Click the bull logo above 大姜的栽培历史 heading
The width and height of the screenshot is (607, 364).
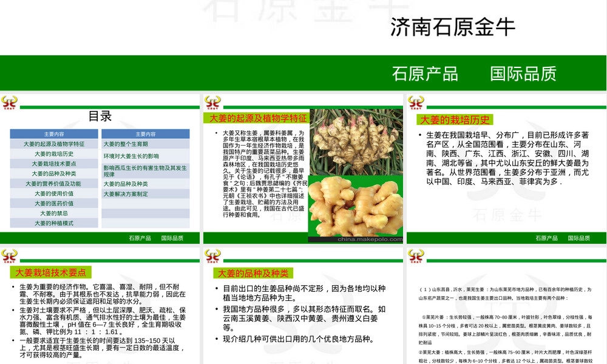[416, 103]
